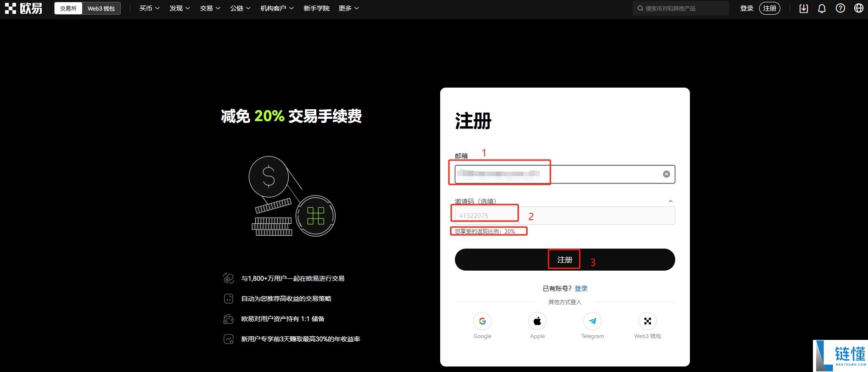868x372 pixels.
Task: Open the language globe icon
Action: point(858,8)
